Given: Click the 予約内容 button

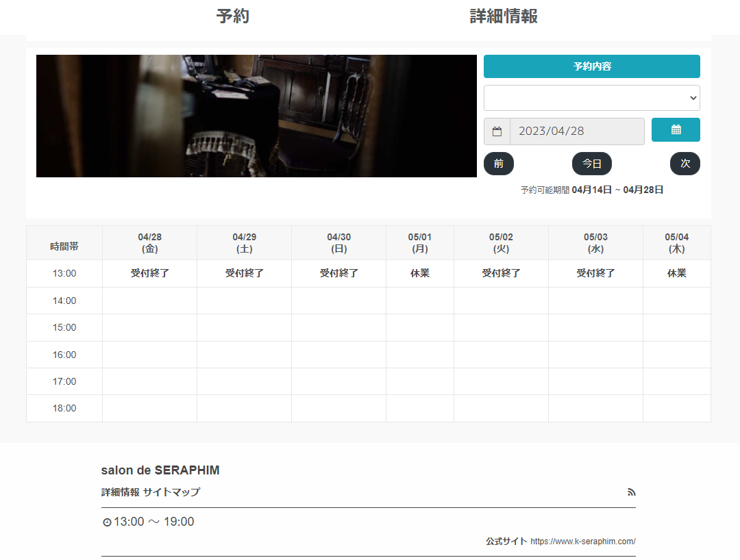Looking at the screenshot, I should (591, 66).
